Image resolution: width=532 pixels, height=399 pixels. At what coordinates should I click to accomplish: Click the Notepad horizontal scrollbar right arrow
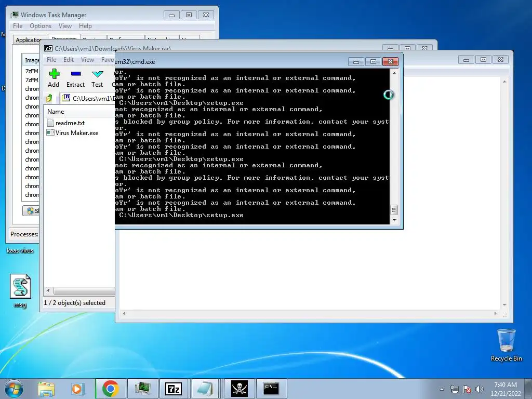pos(495,313)
